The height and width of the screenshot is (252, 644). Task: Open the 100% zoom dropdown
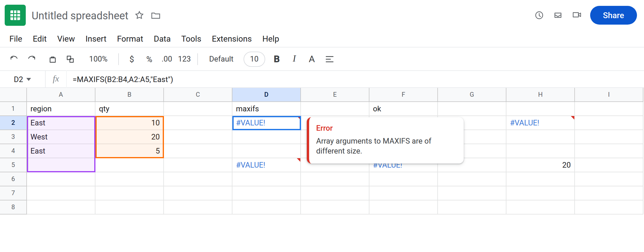coord(98,59)
